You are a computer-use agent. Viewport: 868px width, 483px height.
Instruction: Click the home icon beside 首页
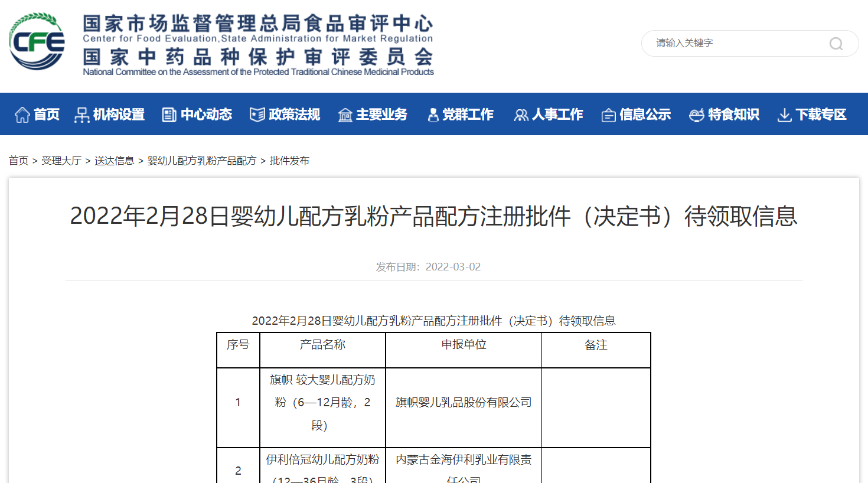22,115
